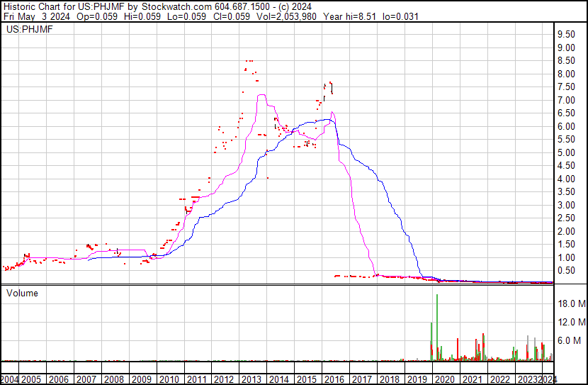Select the 2014 year on time axis
This screenshot has width=588, height=385.
[x=279, y=380]
